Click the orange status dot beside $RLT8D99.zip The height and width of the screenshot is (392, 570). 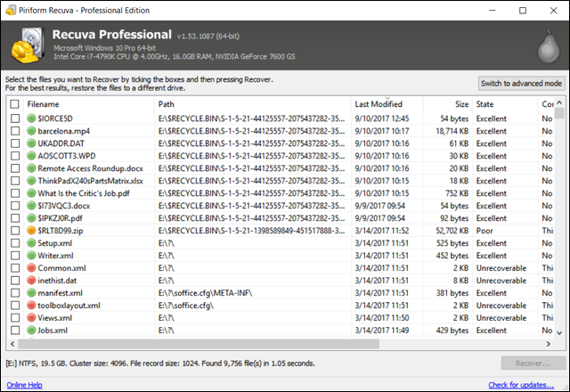coord(31,231)
